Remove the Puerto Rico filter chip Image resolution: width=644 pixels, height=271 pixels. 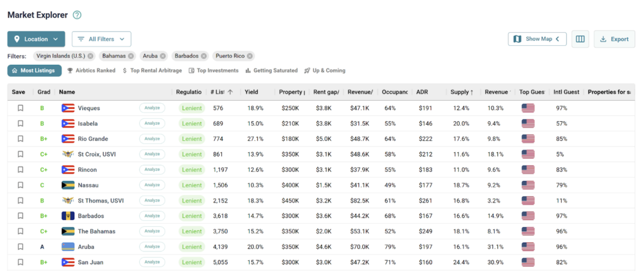[249, 56]
